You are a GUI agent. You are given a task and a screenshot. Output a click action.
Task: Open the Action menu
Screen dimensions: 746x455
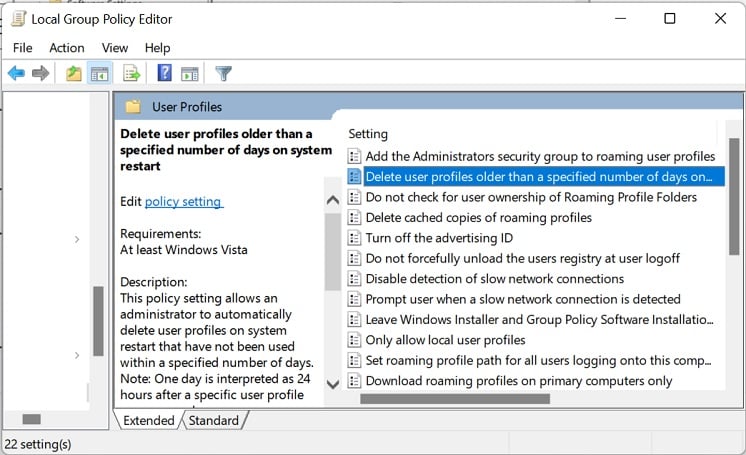[67, 48]
